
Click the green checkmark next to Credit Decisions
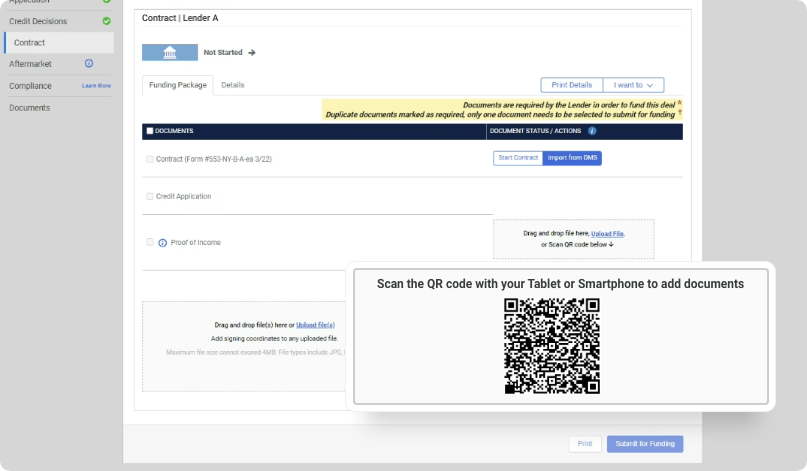click(x=106, y=21)
